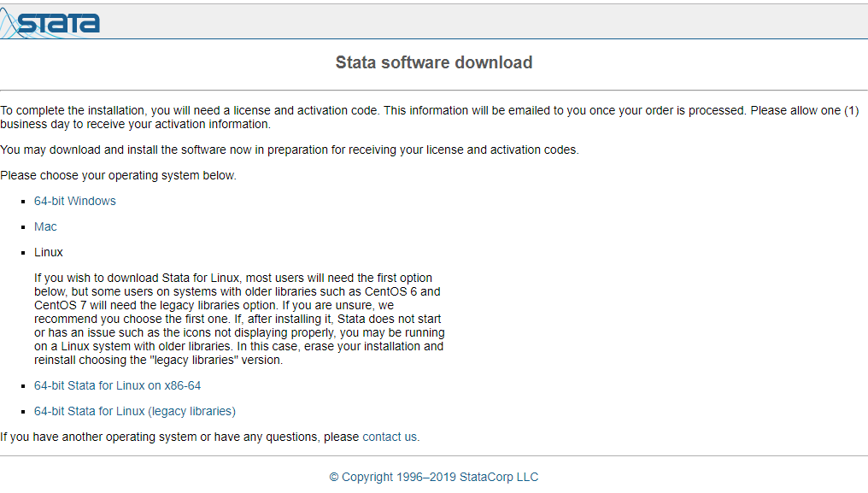Screen dimensions: 868x493
Task: Select the Mac download link
Action: (x=45, y=226)
